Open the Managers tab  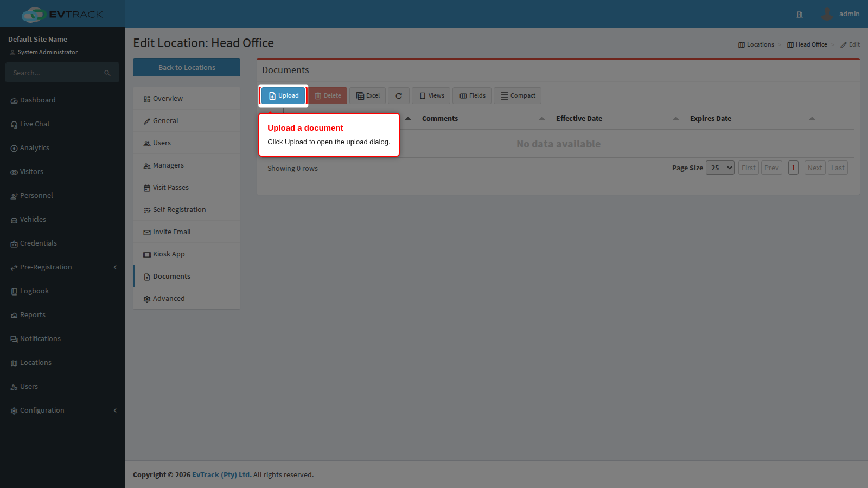click(x=187, y=165)
